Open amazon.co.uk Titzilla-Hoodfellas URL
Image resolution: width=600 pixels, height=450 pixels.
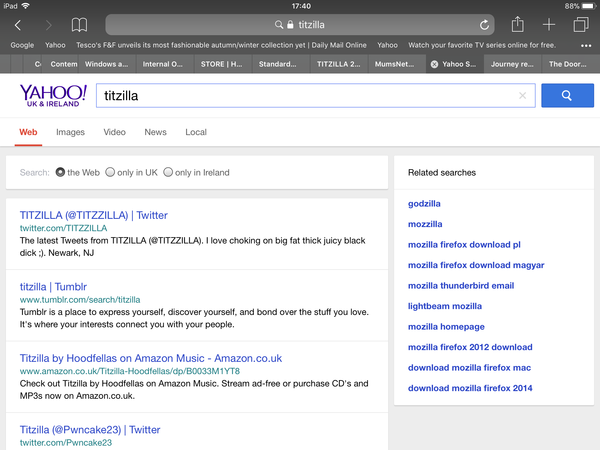point(130,371)
